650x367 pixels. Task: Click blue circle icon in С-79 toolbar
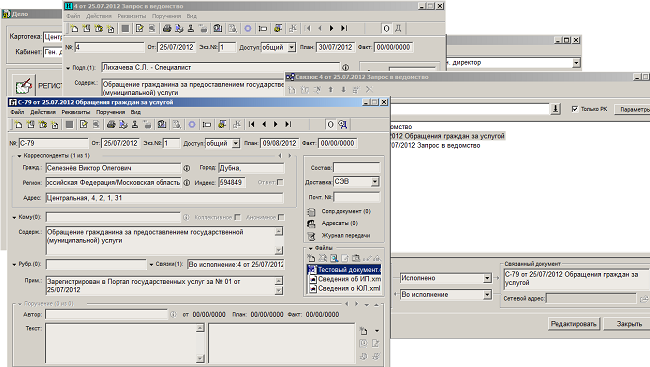192,124
